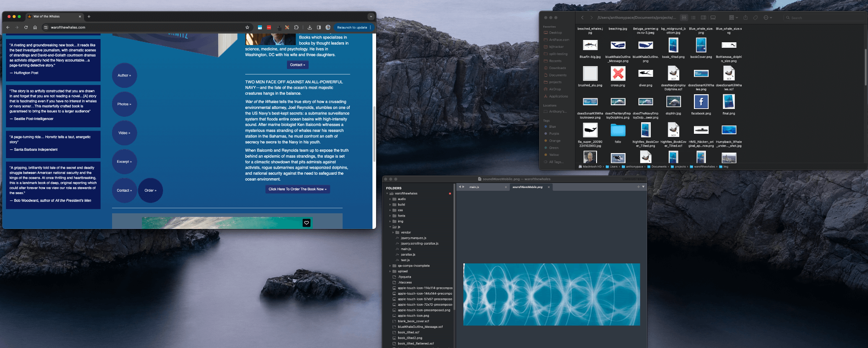Click Finder search field

[x=824, y=17]
